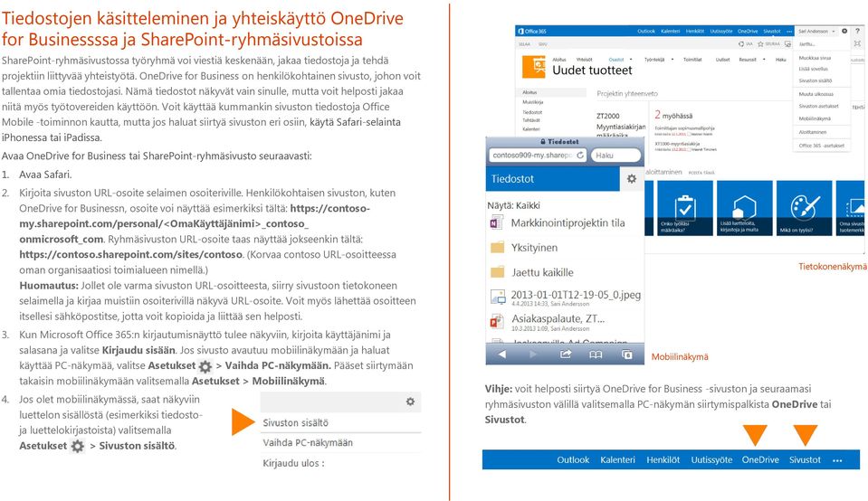Select Uutissyöte in the enlarged blue navigation bar

click(x=711, y=460)
